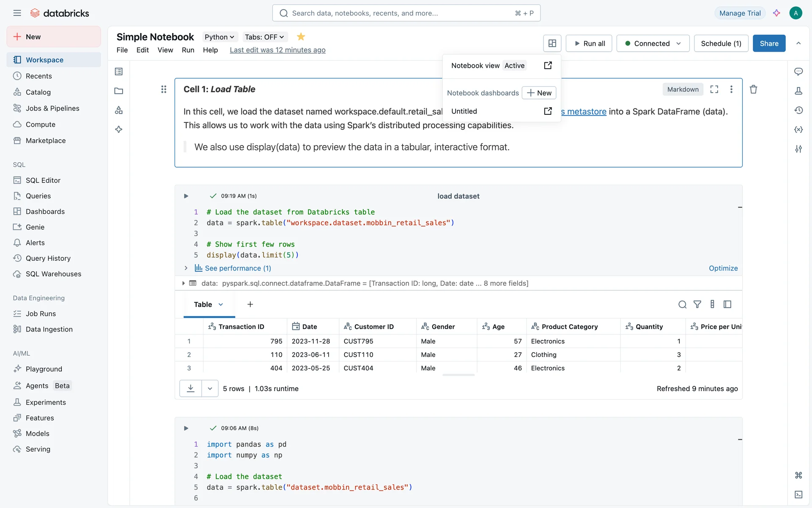Search the results table with the magnifier icon
Screen dimensions: 812x508
tap(682, 304)
